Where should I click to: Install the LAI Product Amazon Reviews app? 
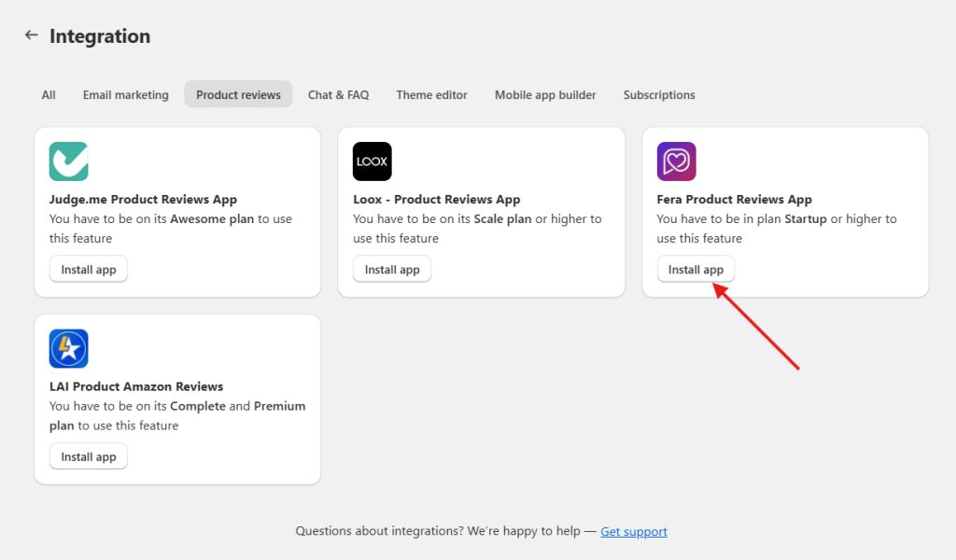click(89, 456)
